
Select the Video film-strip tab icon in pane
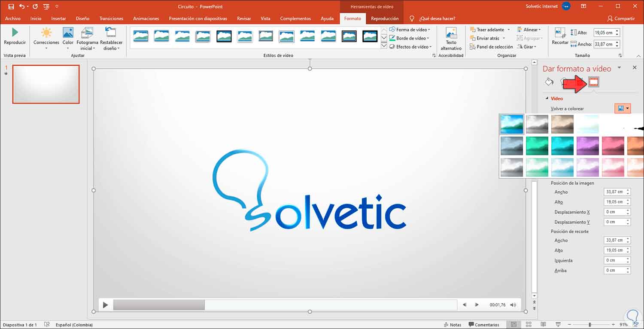pyautogui.click(x=594, y=82)
